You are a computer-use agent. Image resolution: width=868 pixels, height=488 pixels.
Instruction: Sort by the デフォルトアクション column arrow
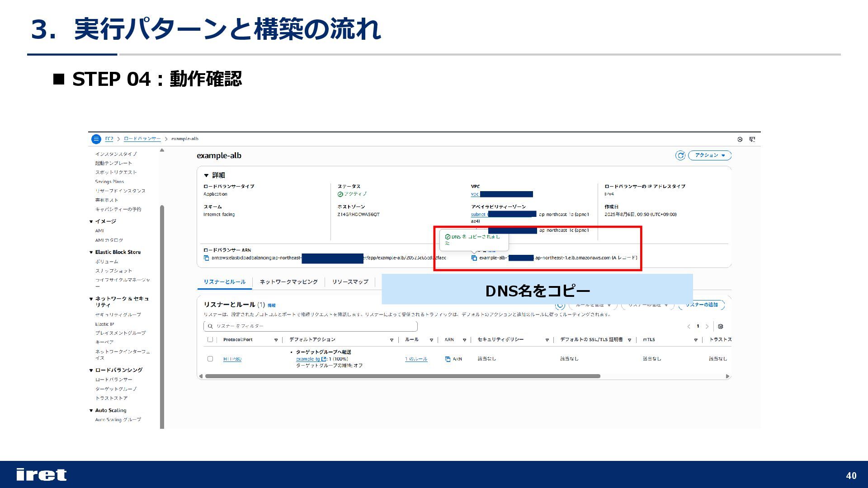pyautogui.click(x=392, y=340)
